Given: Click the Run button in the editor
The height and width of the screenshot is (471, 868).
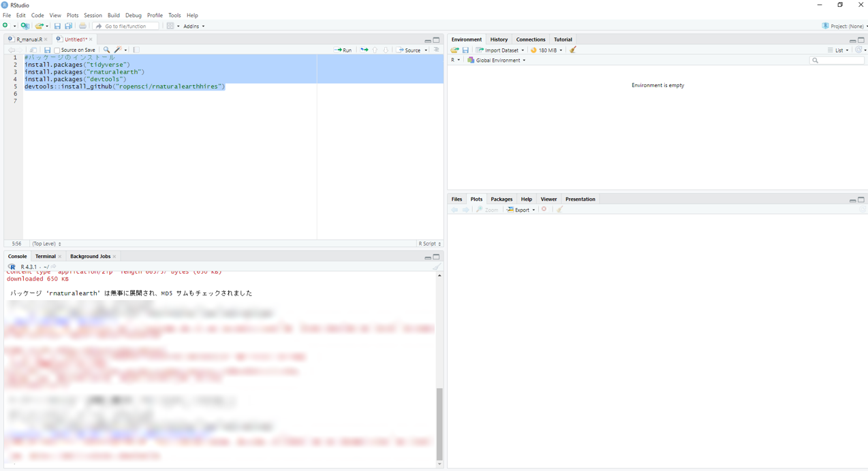Looking at the screenshot, I should click(x=343, y=50).
